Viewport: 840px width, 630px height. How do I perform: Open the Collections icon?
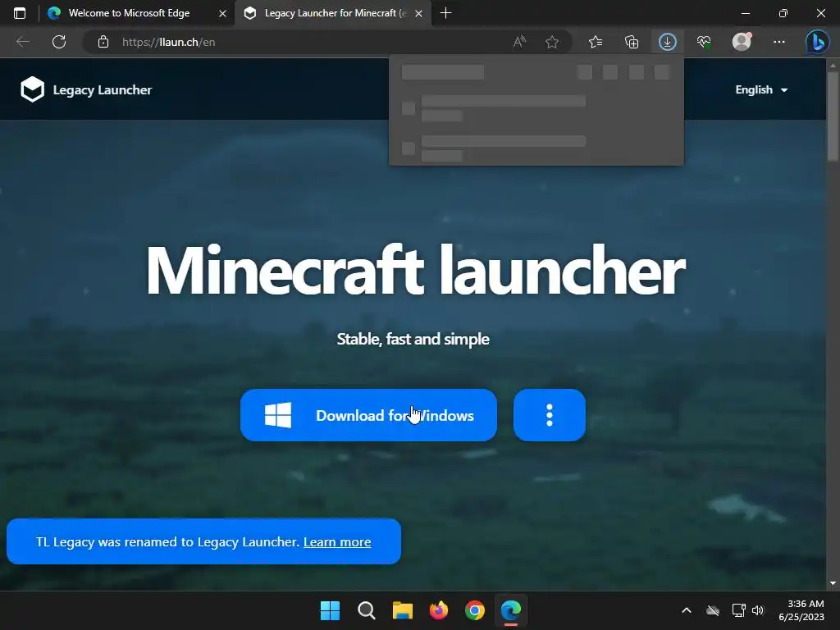pyautogui.click(x=632, y=42)
